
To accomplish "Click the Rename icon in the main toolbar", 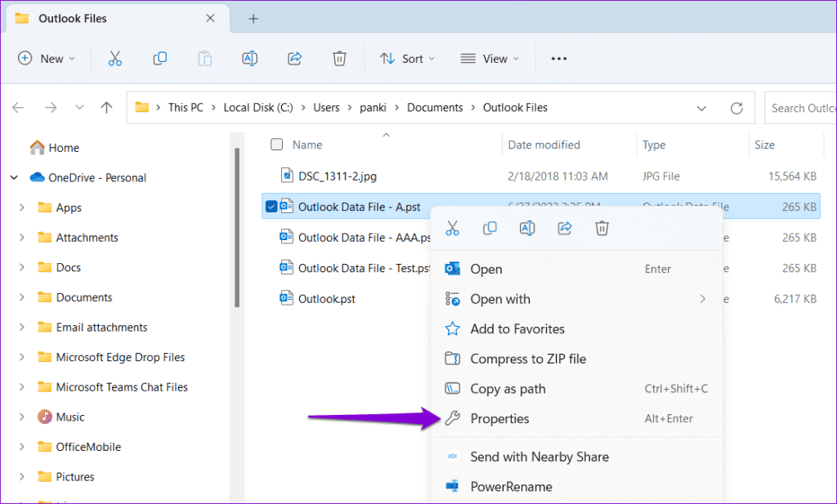I will pos(249,59).
